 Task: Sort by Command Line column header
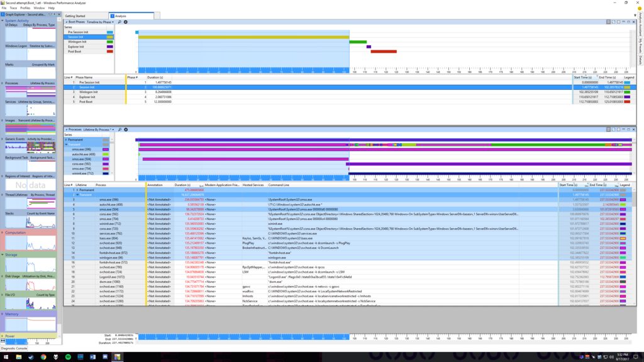pos(279,185)
